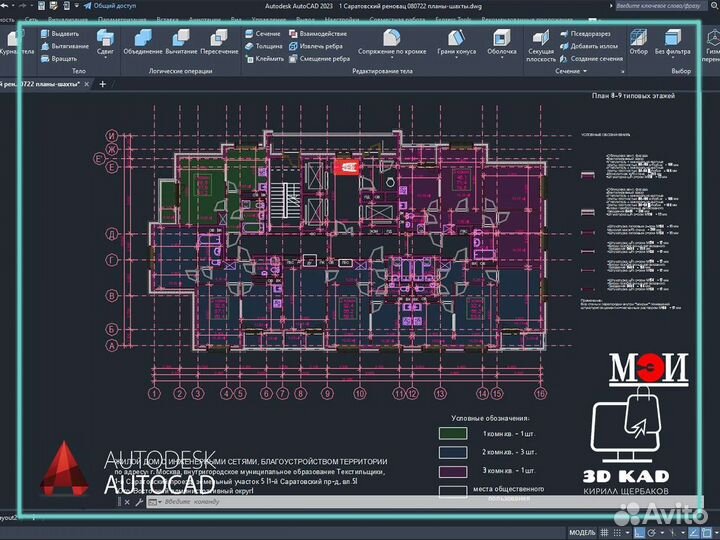Select Сопряжение по кромке fillet edge tool
This screenshot has height=540, width=720.
pos(392,42)
